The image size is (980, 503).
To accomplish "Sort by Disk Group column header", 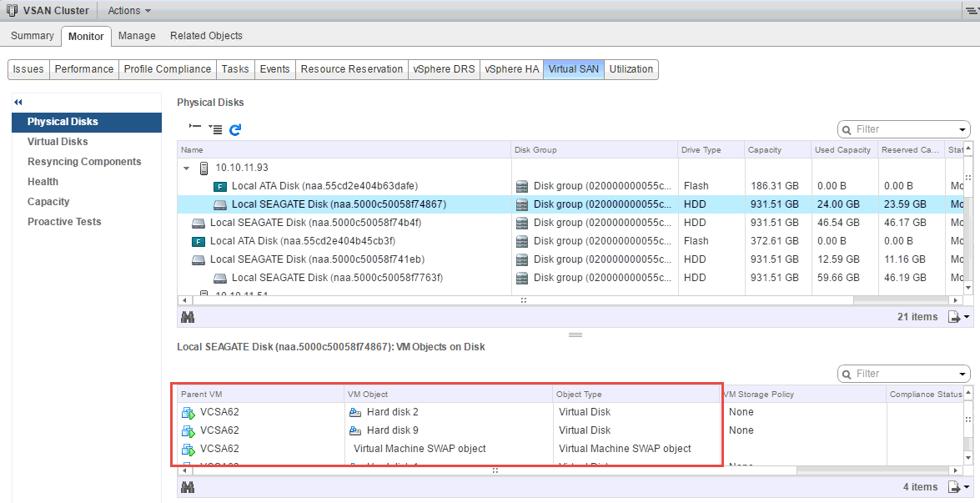I will (x=595, y=150).
